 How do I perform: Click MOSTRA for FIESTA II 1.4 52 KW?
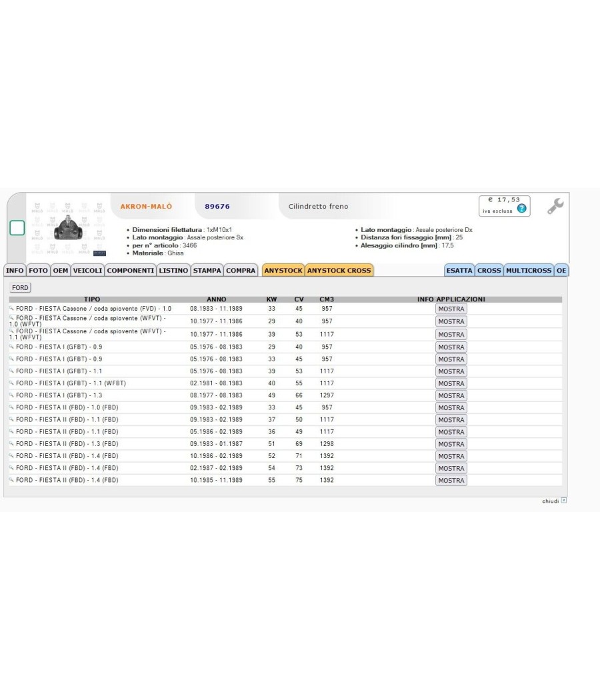[x=451, y=456]
